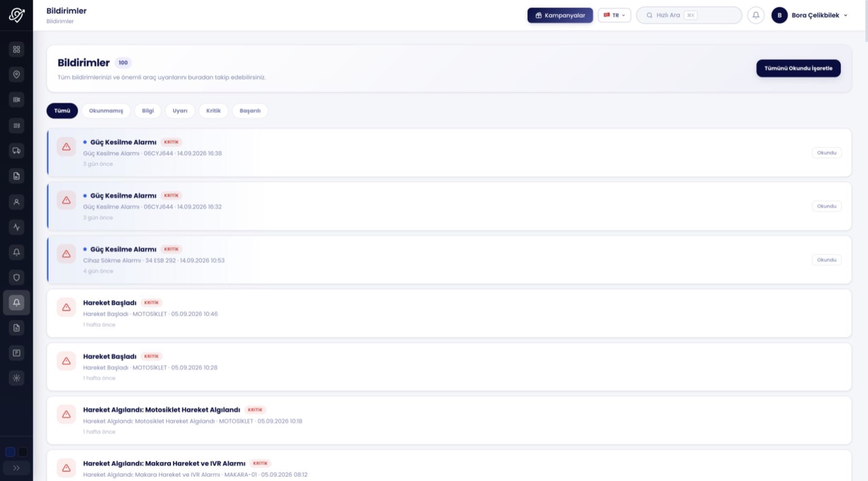The height and width of the screenshot is (481, 868).
Task: Open the Kampanyalar button
Action: [x=560, y=15]
